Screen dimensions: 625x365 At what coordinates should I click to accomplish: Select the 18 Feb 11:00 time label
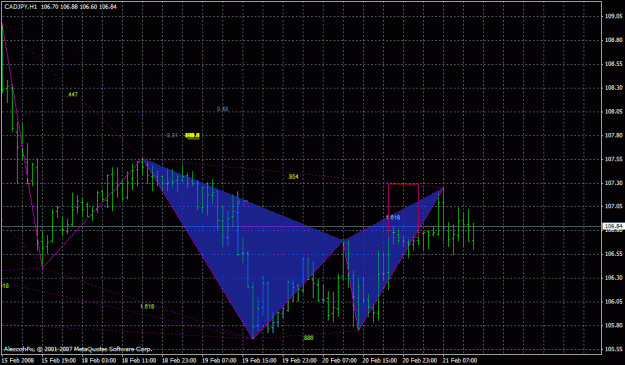[x=139, y=361]
